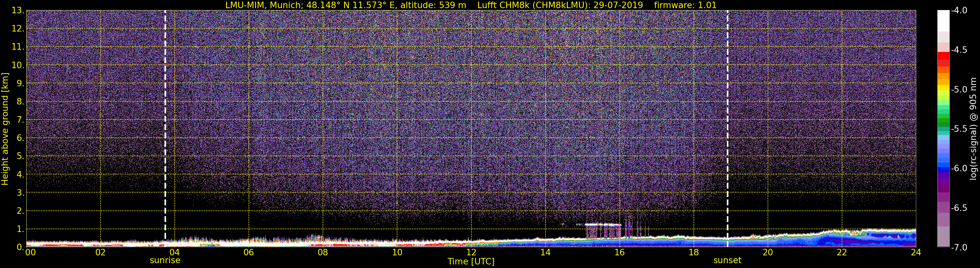Click the "16" tick on the time axis

point(620,252)
